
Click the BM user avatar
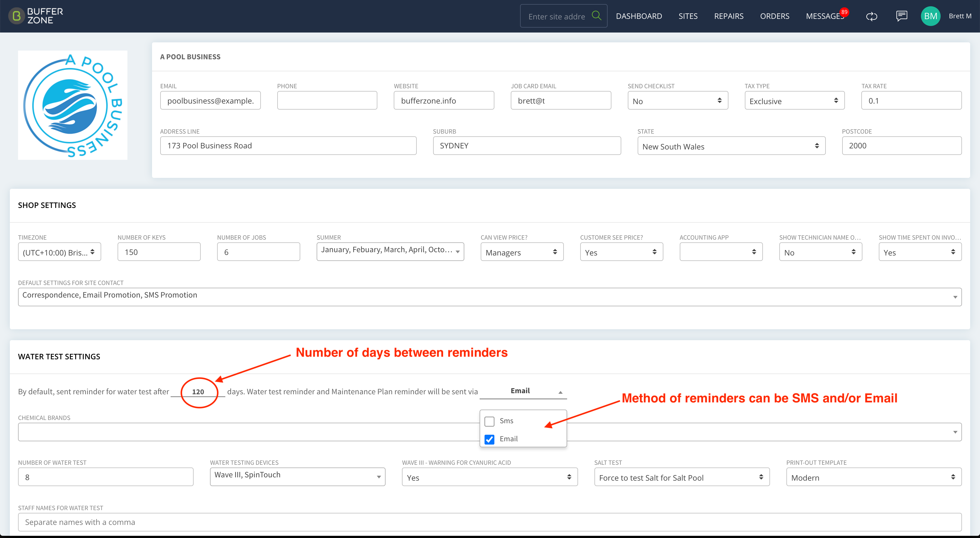coord(931,16)
